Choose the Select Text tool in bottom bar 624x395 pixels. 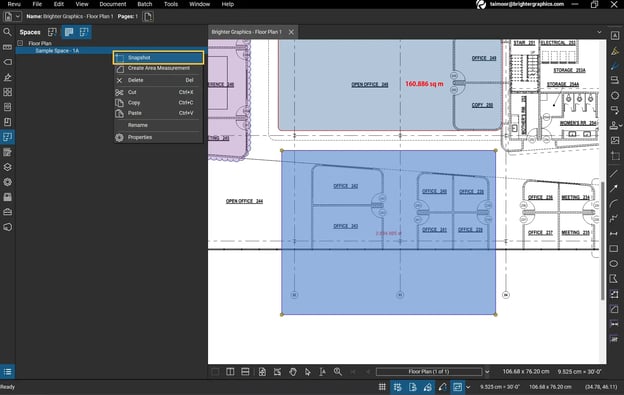coord(322,372)
